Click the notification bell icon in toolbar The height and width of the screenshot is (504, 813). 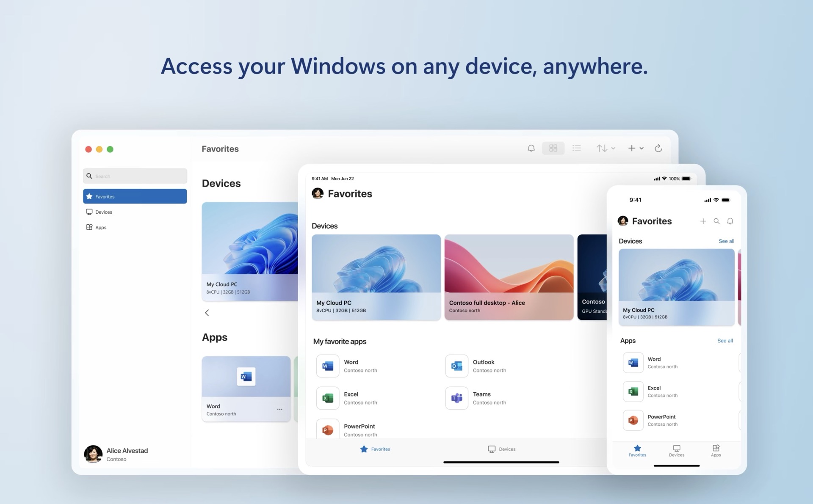530,149
